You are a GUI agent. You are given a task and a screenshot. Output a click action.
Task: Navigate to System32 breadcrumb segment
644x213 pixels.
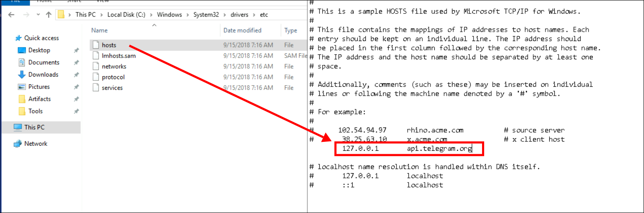point(206,15)
